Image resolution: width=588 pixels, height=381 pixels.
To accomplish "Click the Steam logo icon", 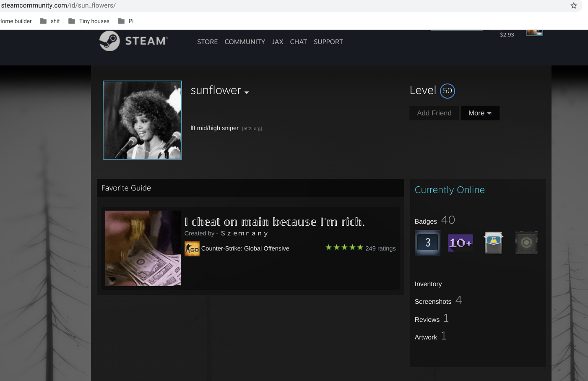I will 110,41.
